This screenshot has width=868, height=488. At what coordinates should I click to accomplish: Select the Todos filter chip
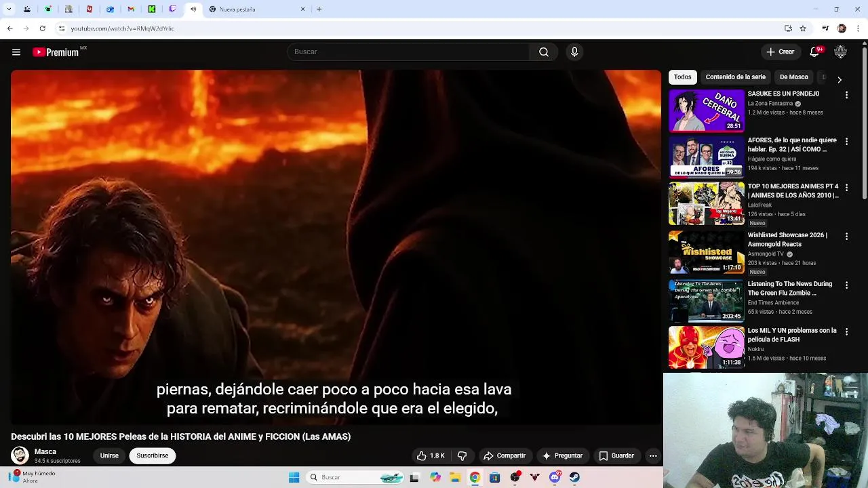tap(683, 77)
